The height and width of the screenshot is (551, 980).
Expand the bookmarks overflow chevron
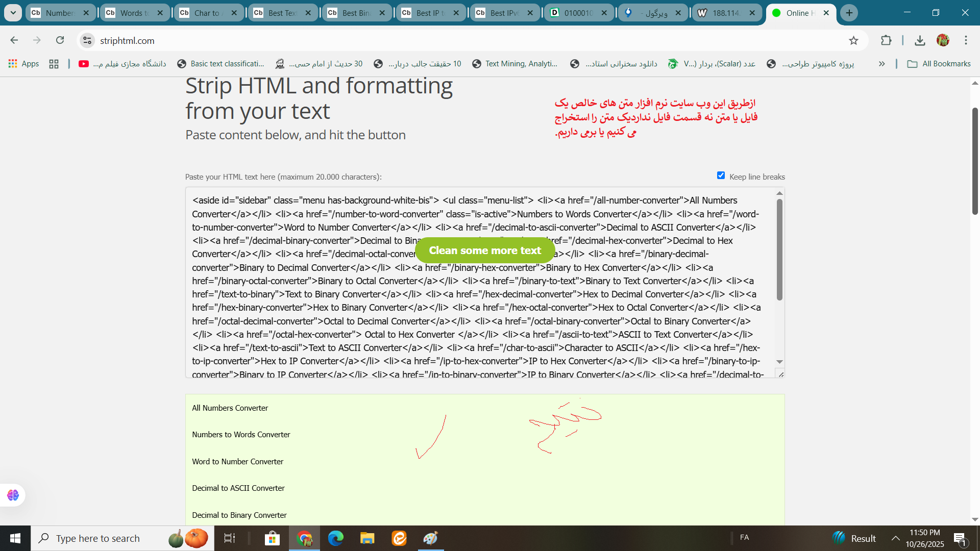click(882, 63)
